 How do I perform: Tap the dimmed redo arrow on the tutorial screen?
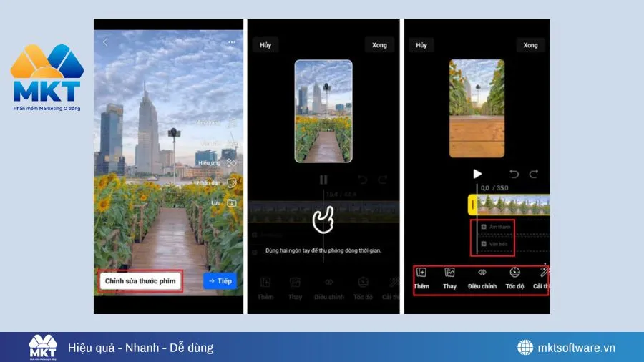pos(383,180)
